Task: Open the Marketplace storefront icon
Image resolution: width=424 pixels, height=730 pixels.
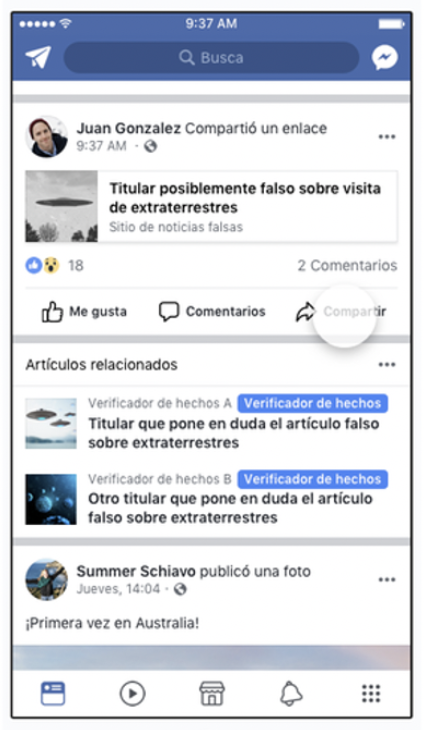Action: [x=212, y=693]
